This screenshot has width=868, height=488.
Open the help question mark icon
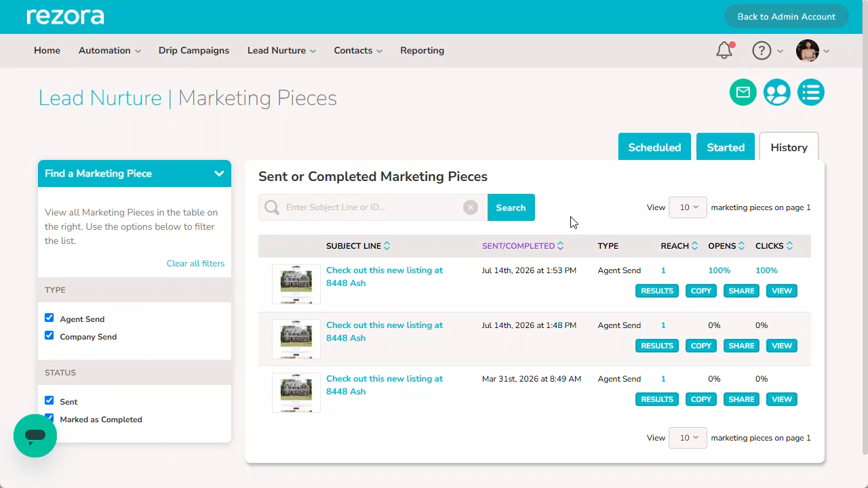click(x=762, y=50)
